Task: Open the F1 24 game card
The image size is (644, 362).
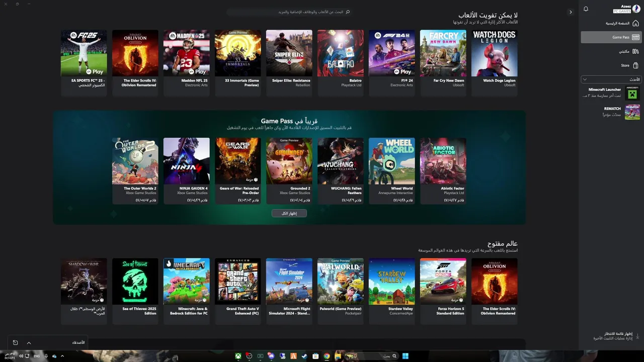Action: tap(392, 62)
